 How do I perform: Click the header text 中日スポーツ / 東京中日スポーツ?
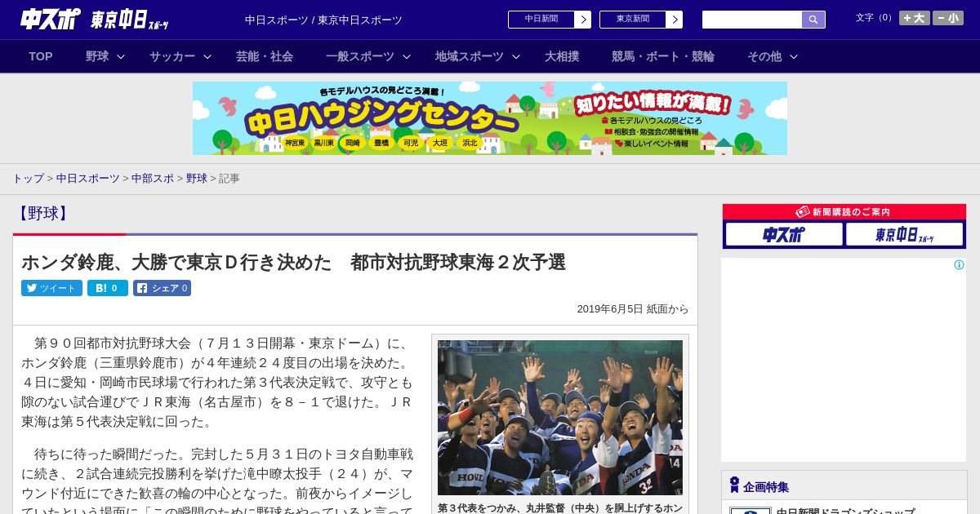tap(323, 20)
